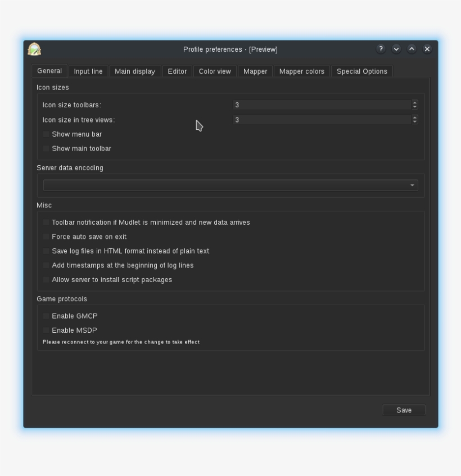
Task: Toggle "Force auto save on exit"
Action: [46, 237]
